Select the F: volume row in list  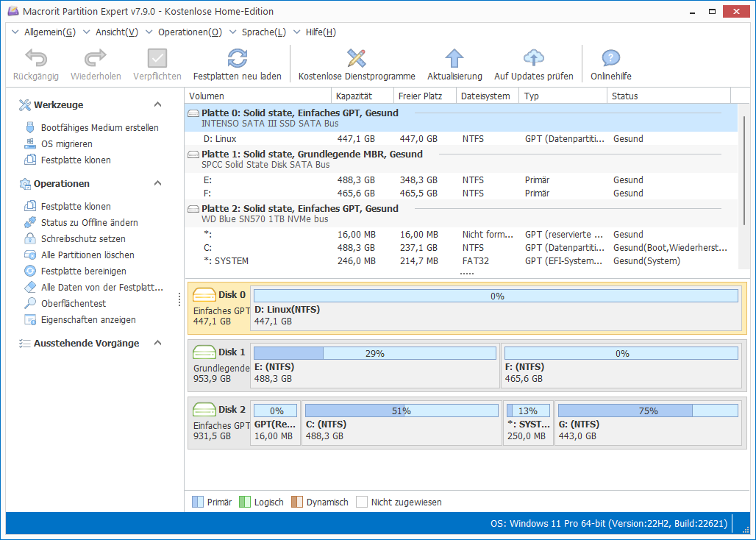461,193
